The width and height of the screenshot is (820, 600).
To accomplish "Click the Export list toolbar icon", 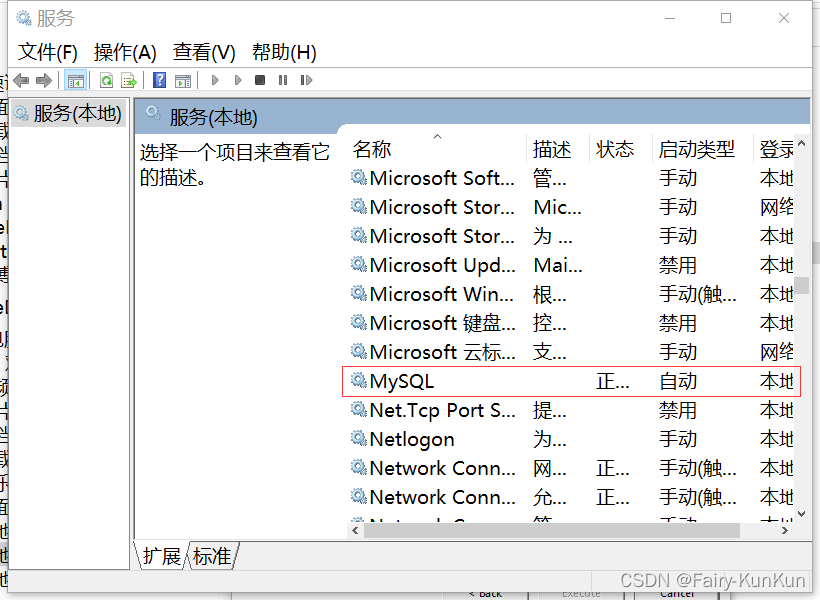I will click(129, 81).
